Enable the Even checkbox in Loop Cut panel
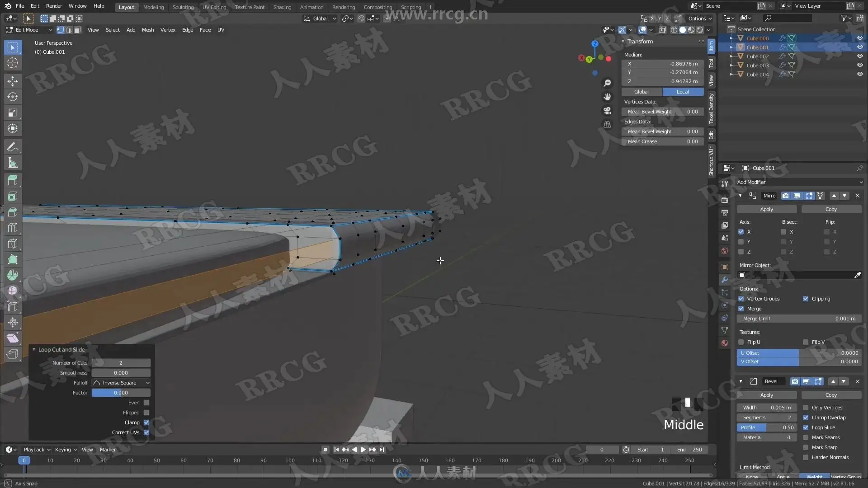Image resolution: width=868 pixels, height=488 pixels. click(146, 403)
